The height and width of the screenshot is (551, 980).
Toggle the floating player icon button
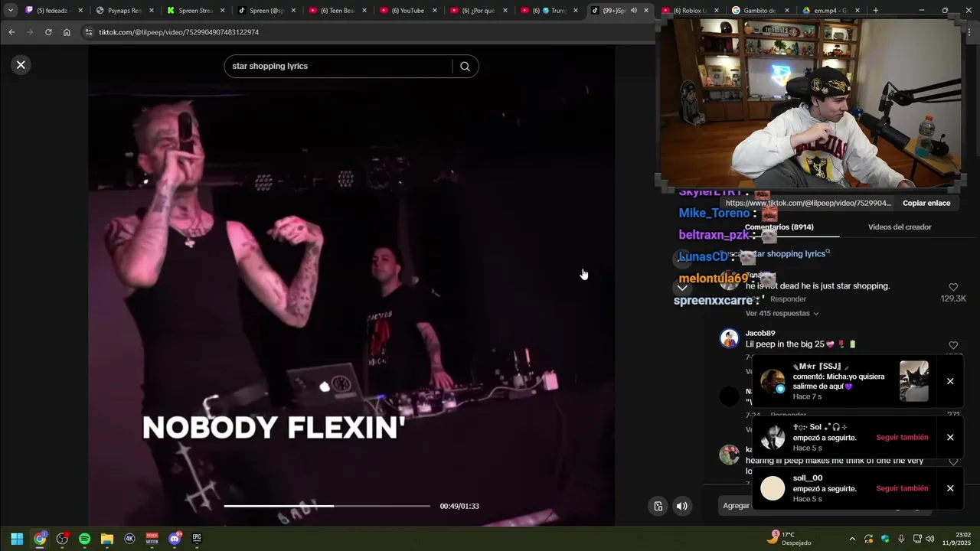pyautogui.click(x=658, y=506)
